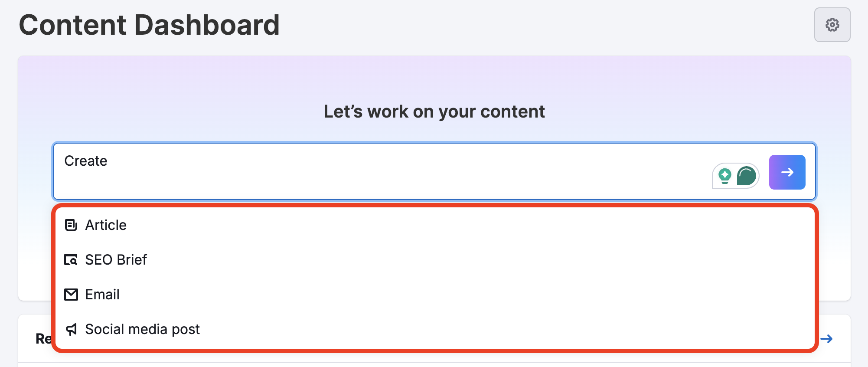Open the Recent section menu entry
Image resolution: width=868 pixels, height=367 pixels.
click(x=42, y=338)
